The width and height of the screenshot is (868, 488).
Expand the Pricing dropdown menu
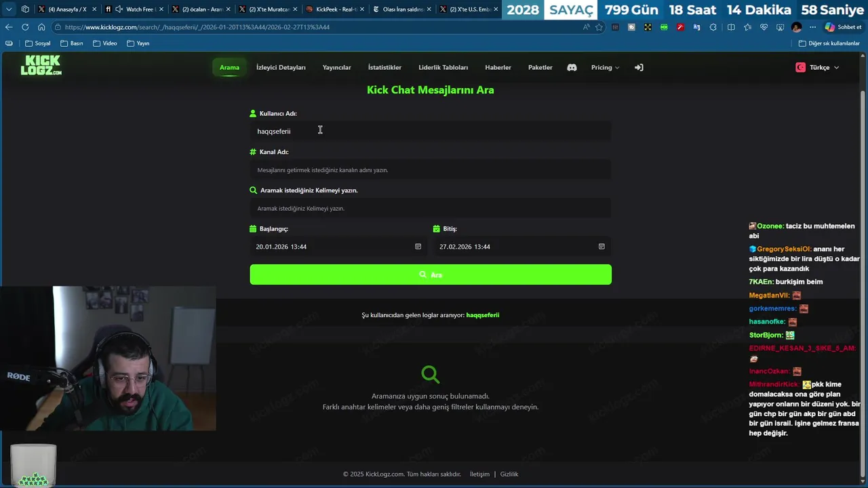[x=605, y=67]
